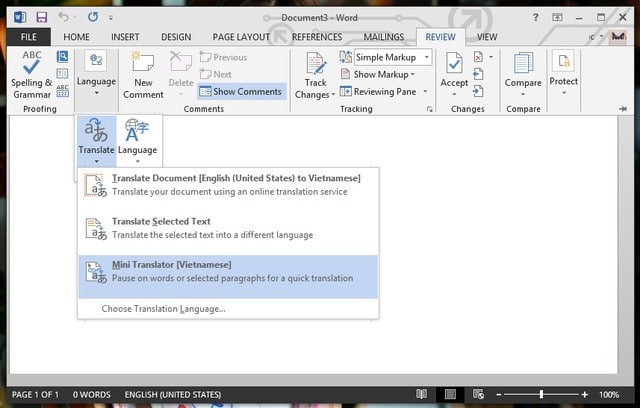Switch to Read Mode view icon

[x=421, y=394]
